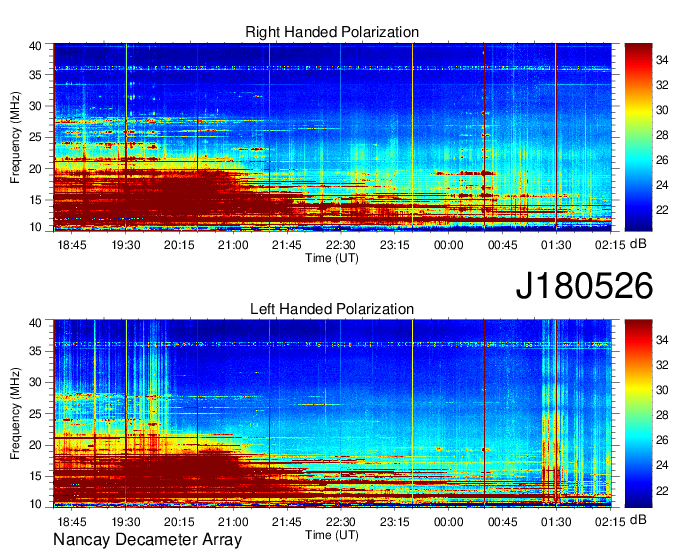Click the 34 value on upper color bar
680x552 pixels.
pyautogui.click(x=662, y=60)
